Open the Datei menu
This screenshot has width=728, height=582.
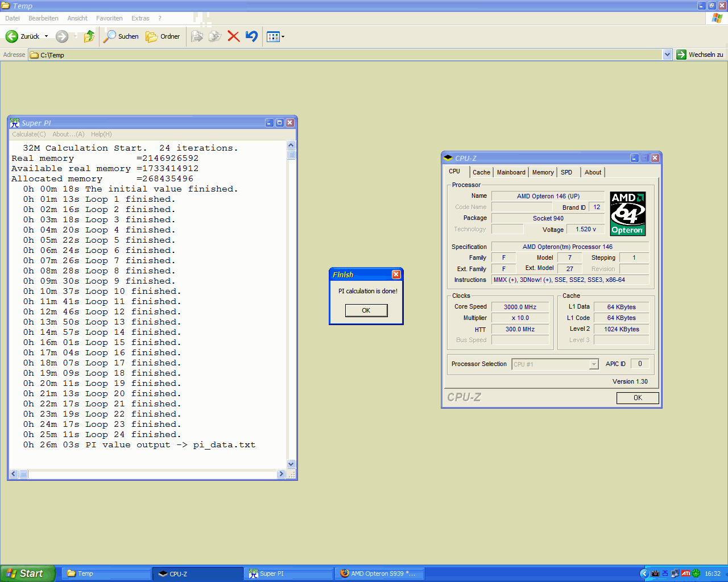click(13, 18)
